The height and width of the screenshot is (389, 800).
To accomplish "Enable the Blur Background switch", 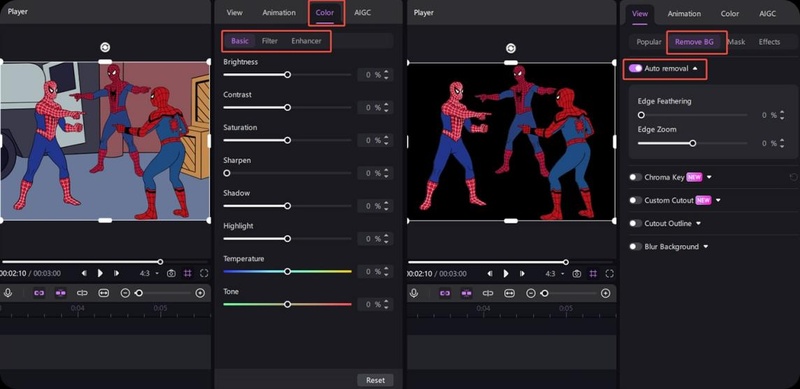I will pyautogui.click(x=635, y=247).
